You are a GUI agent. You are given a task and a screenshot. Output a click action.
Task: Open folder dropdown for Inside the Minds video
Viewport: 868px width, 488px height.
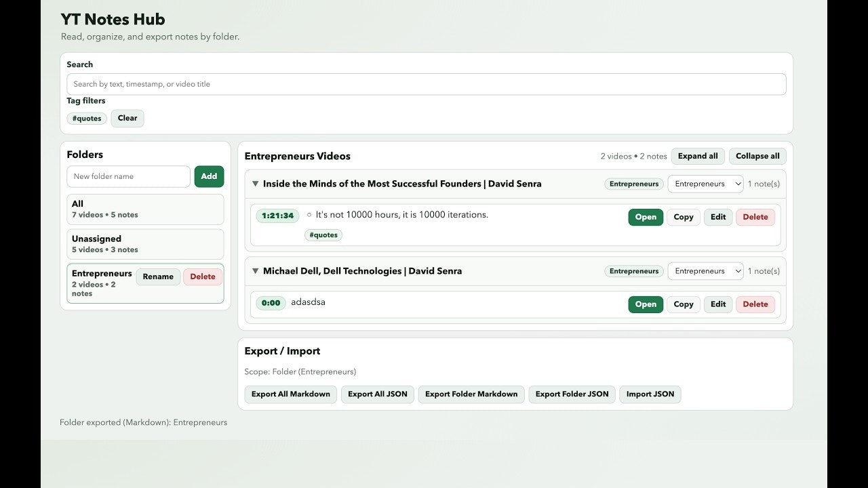tap(705, 184)
